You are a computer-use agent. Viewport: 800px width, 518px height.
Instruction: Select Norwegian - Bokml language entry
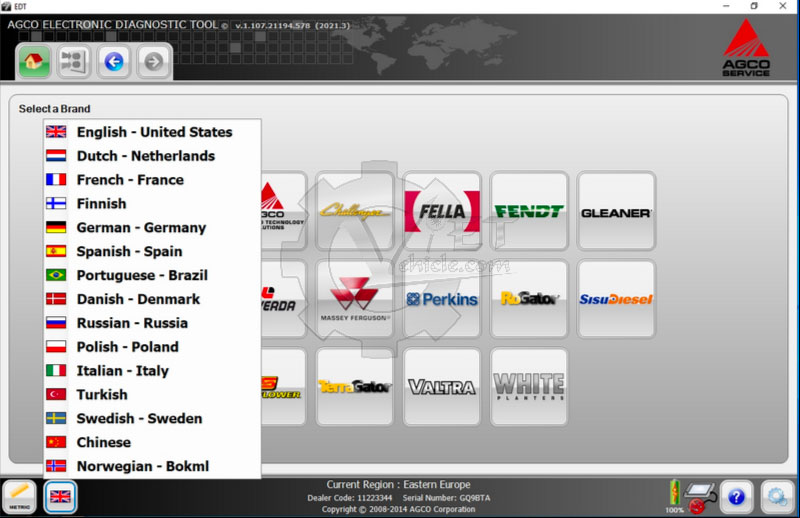(143, 466)
